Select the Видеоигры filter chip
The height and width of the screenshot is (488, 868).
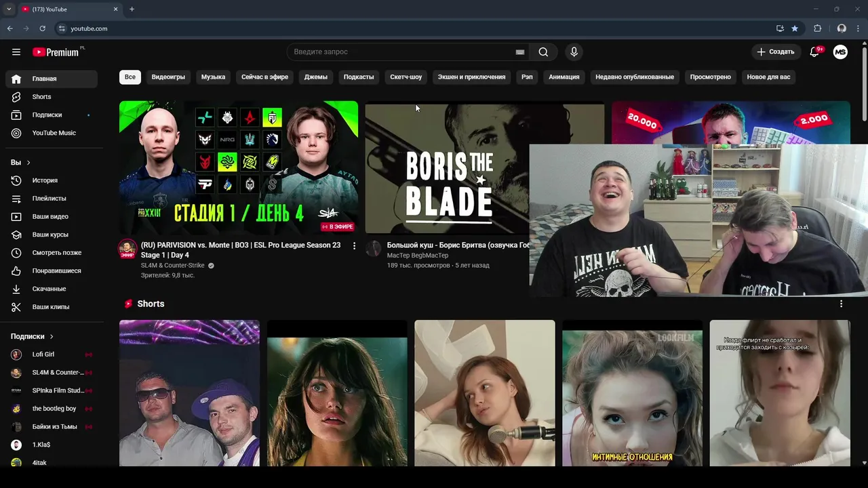[x=168, y=77]
